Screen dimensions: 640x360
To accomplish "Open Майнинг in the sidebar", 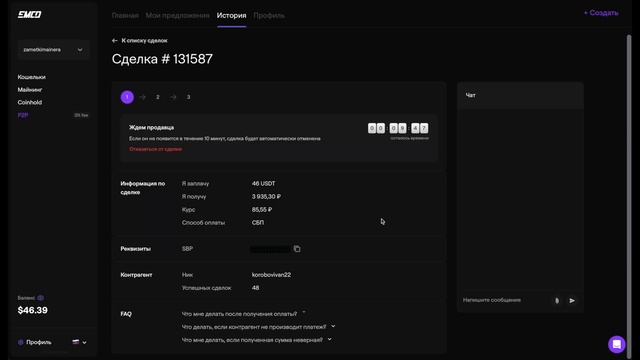I will tap(30, 89).
